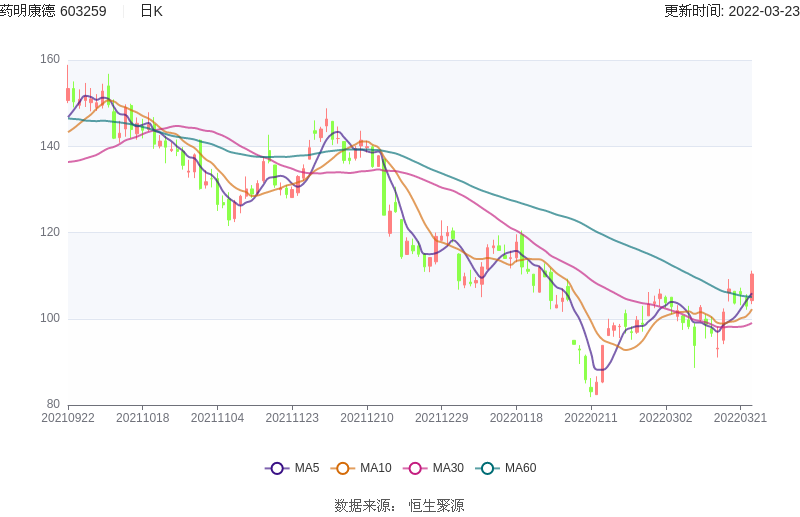Viewport: 800px width, 517px height.
Task: Click the last red candlestick at right edge
Action: point(751,286)
